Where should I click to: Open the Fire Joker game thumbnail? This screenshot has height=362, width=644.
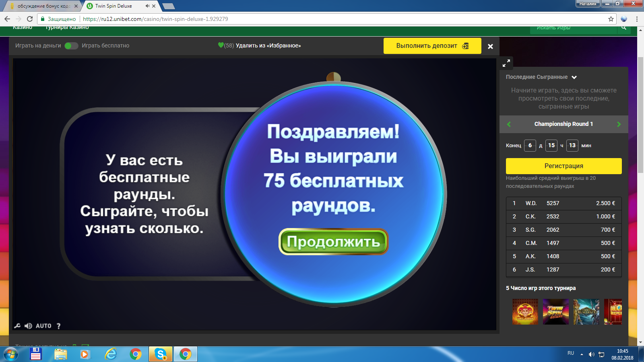point(525,312)
